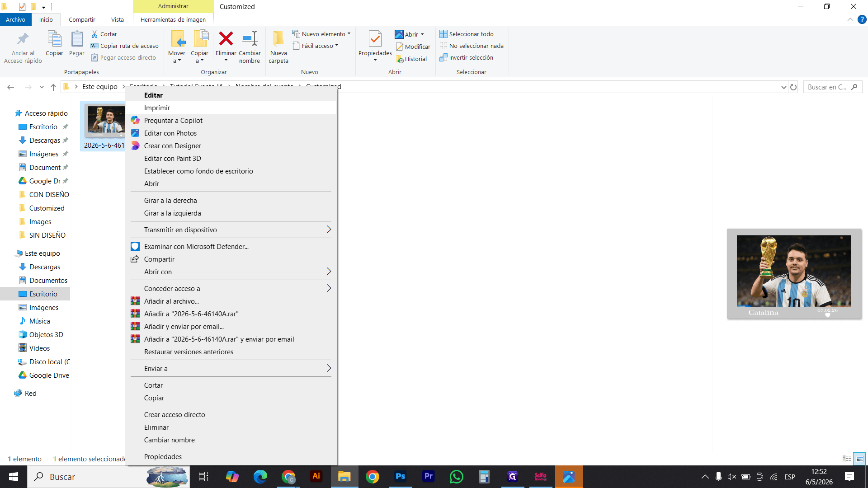This screenshot has height=488, width=868.
Task: Open Windows Start menu button
Action: 13,476
